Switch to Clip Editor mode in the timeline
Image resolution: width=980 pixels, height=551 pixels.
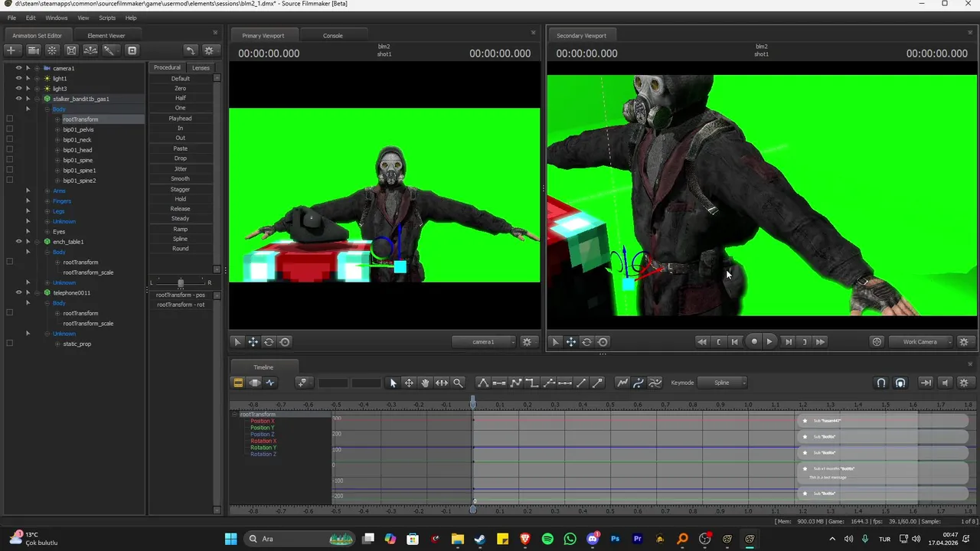point(238,383)
